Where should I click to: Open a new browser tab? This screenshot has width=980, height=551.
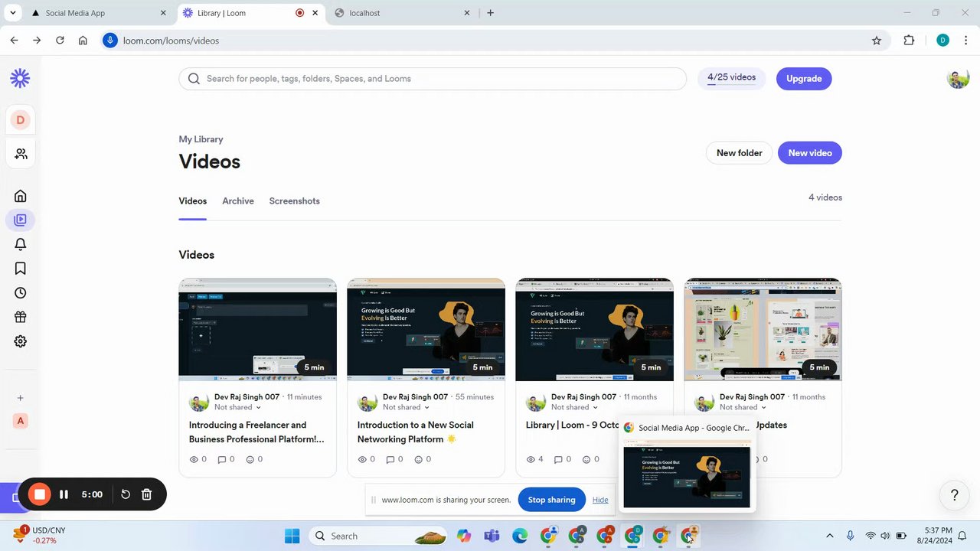[x=490, y=13]
